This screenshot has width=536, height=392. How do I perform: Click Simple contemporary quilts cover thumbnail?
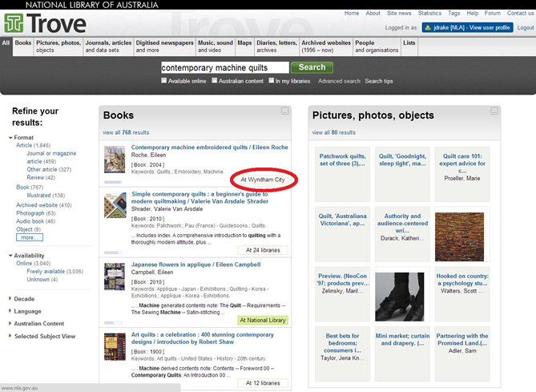115,205
